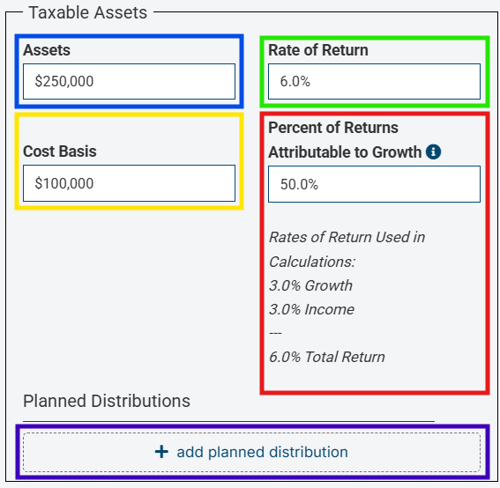
Task: Click the dashed separator above Total Return
Action: pos(276,333)
